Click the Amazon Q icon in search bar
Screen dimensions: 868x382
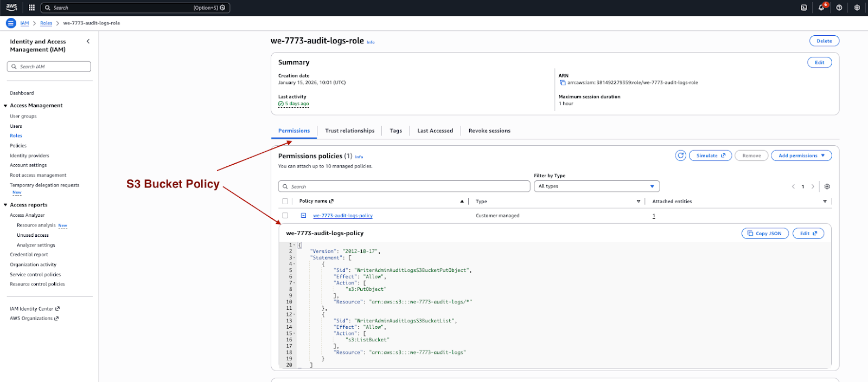click(222, 8)
